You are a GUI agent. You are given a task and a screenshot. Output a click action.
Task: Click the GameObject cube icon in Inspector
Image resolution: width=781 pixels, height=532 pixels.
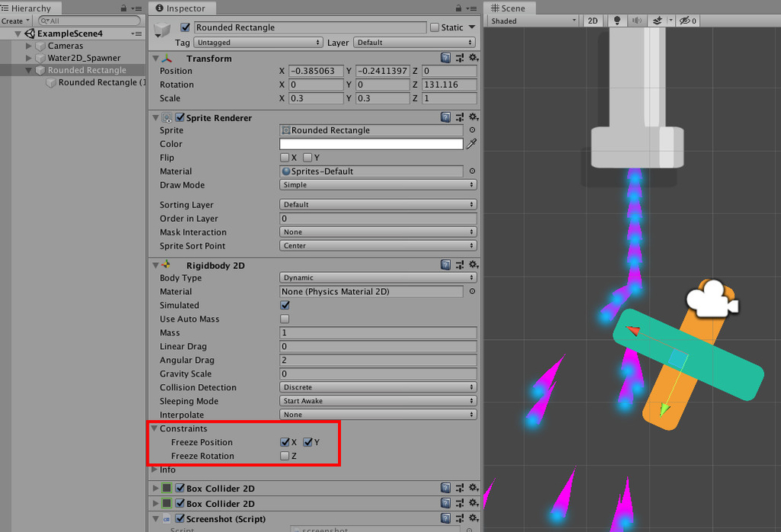162,29
